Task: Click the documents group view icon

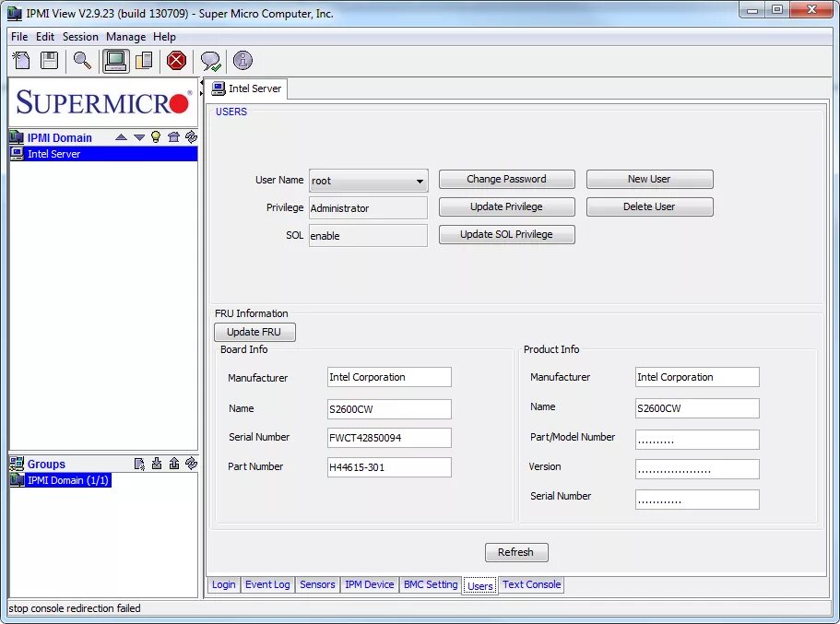Action: 144,61
